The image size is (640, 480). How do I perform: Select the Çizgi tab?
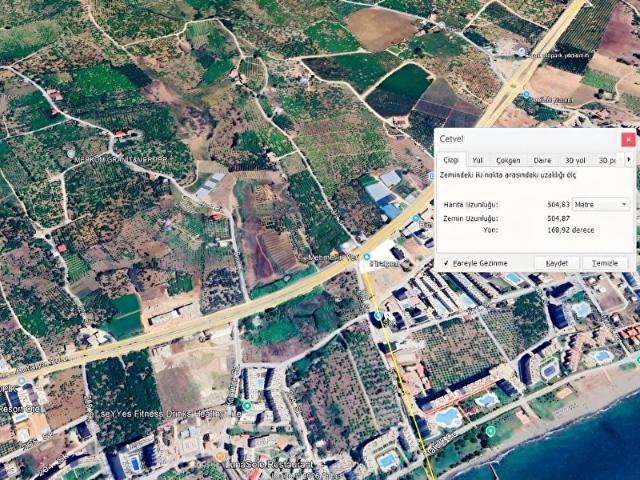[451, 160]
